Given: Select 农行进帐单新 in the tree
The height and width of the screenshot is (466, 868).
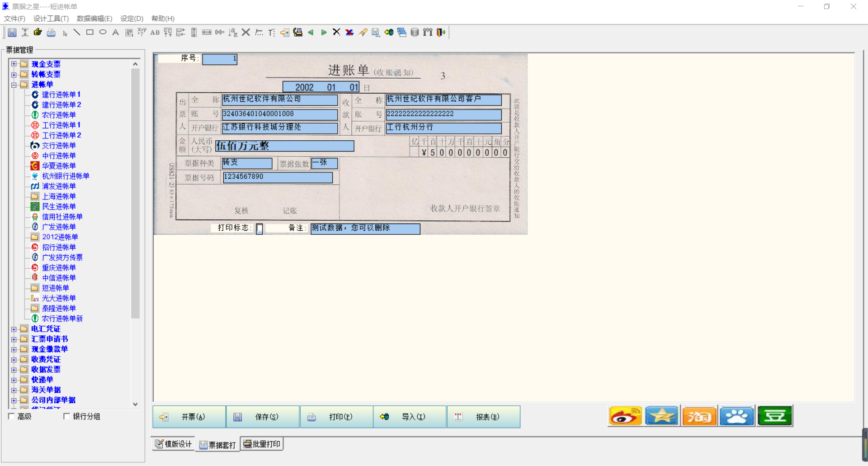Looking at the screenshot, I should tap(62, 319).
